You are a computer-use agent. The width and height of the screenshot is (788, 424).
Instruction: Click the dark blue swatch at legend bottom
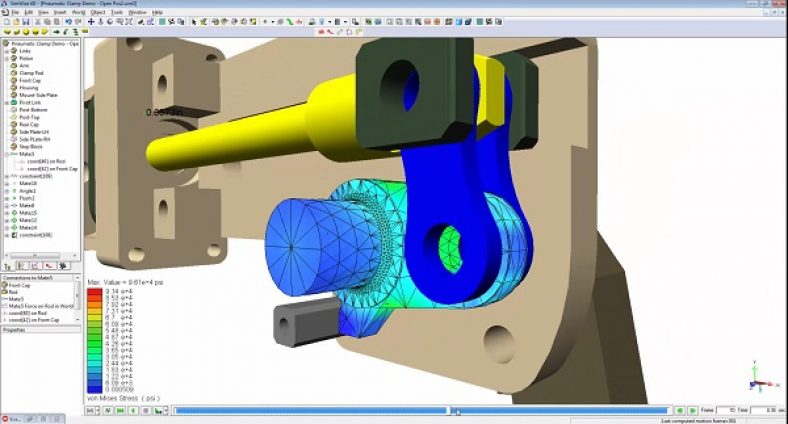point(94,388)
